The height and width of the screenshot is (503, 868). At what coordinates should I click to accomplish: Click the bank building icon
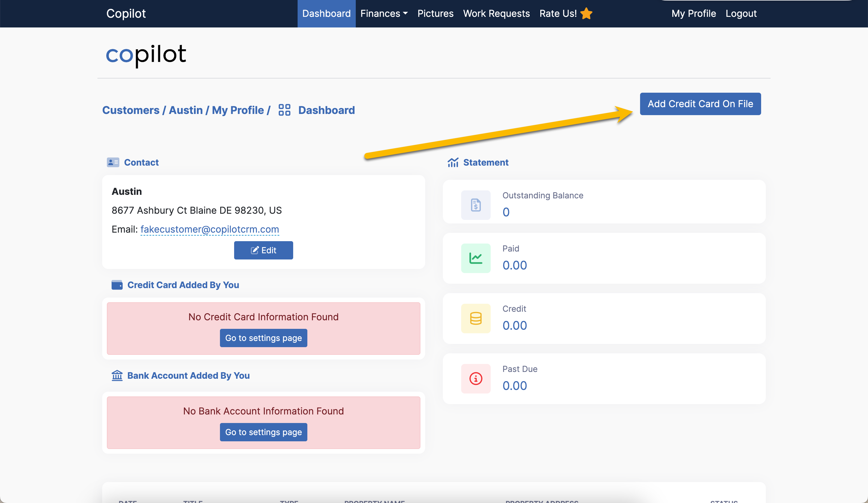click(117, 375)
